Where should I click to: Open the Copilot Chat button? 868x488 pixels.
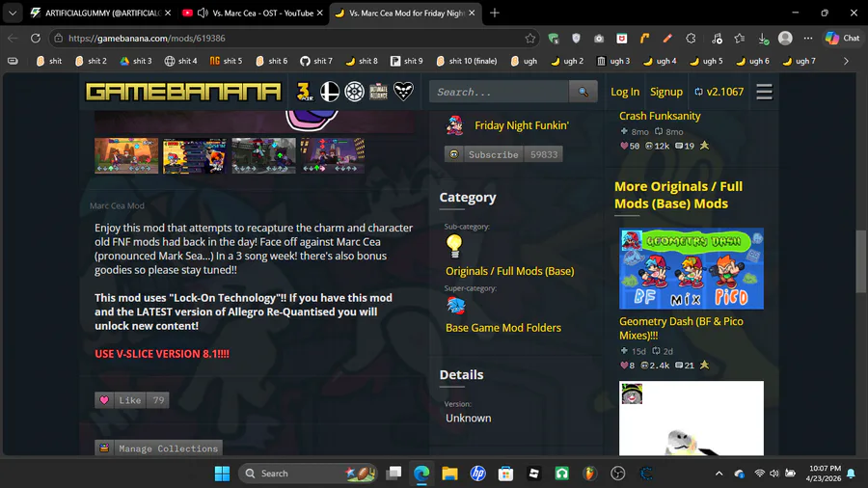(x=843, y=39)
